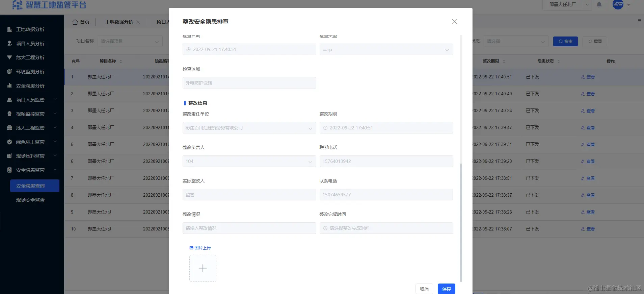Click the home icon beside 首页
This screenshot has width=644, height=294.
[x=75, y=22]
